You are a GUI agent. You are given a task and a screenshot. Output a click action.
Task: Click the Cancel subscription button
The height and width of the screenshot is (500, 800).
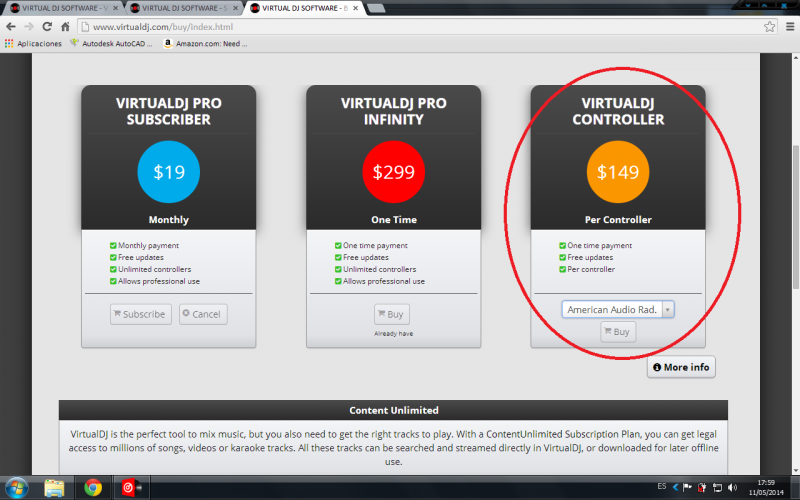tap(203, 314)
